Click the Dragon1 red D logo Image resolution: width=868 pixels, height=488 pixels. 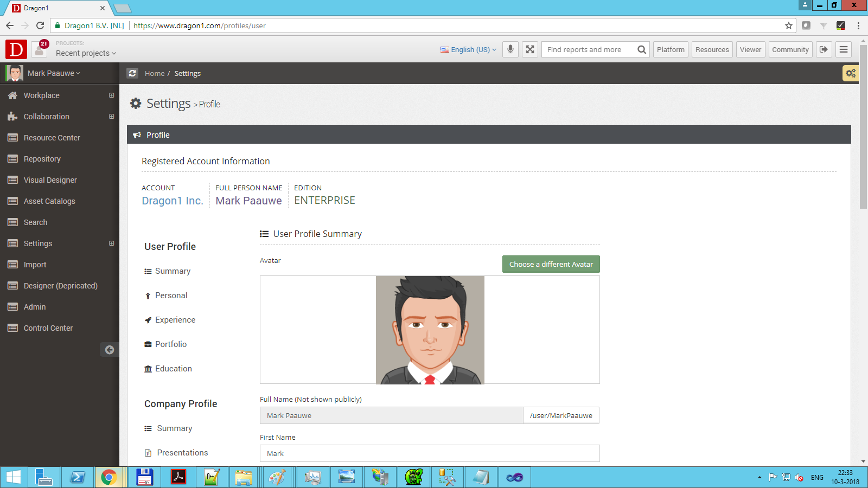coord(16,49)
